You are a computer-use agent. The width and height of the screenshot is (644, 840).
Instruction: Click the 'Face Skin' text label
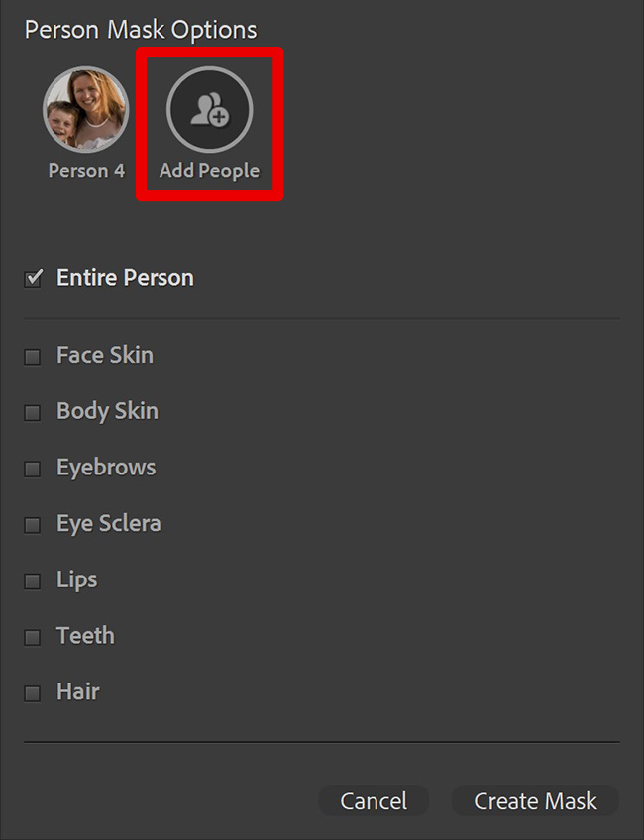[105, 355]
